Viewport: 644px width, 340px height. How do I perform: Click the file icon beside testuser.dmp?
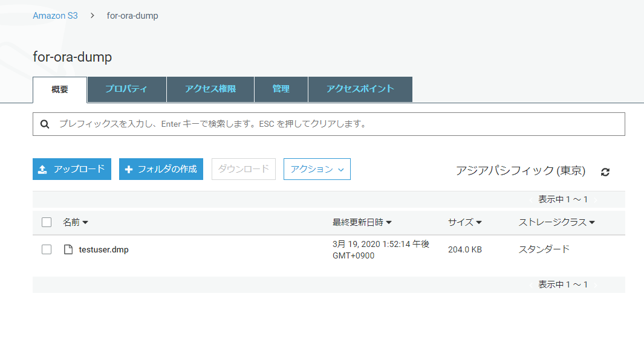[68, 249]
